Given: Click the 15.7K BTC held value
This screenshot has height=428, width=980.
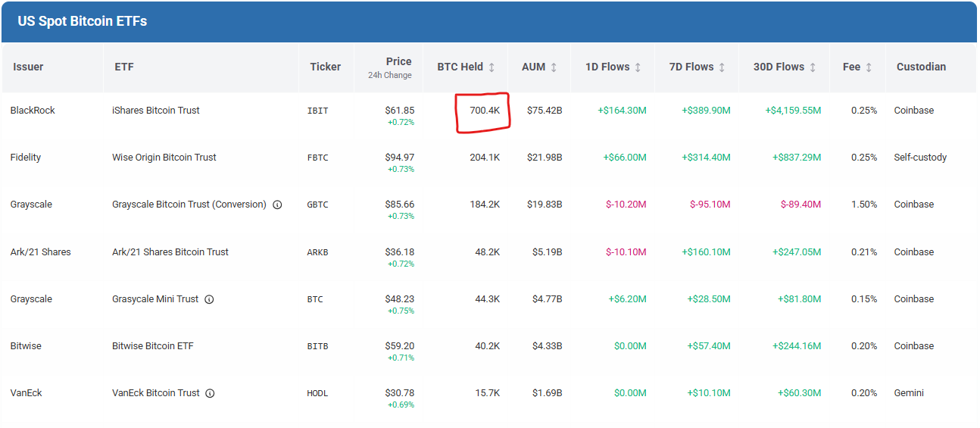Looking at the screenshot, I should (x=487, y=393).
